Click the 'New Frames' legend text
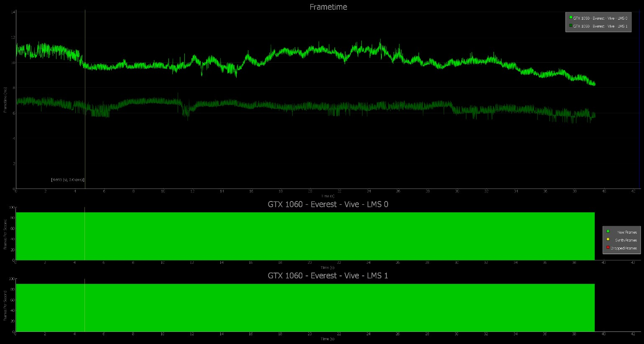The width and height of the screenshot is (644, 344). 627,232
